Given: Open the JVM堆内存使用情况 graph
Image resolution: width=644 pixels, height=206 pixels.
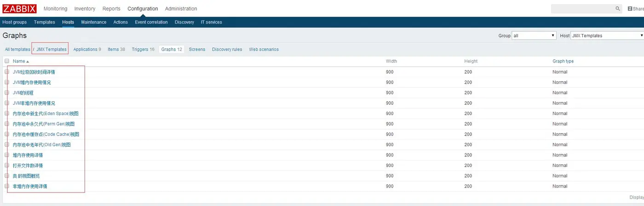Looking at the screenshot, I should [x=32, y=82].
